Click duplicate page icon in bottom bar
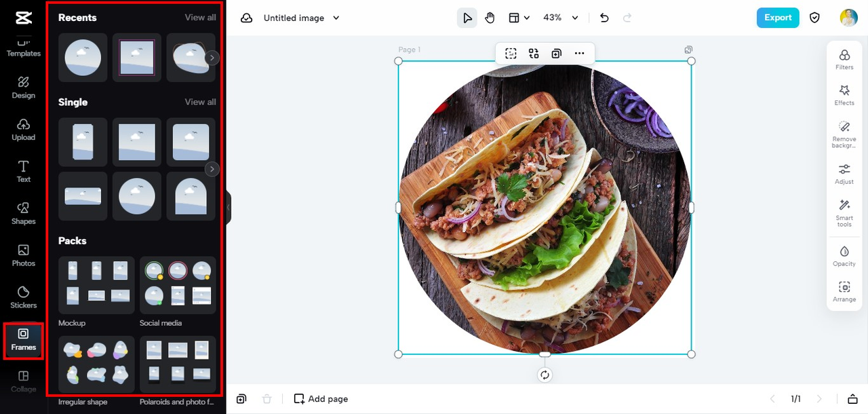868x414 pixels. click(x=241, y=399)
